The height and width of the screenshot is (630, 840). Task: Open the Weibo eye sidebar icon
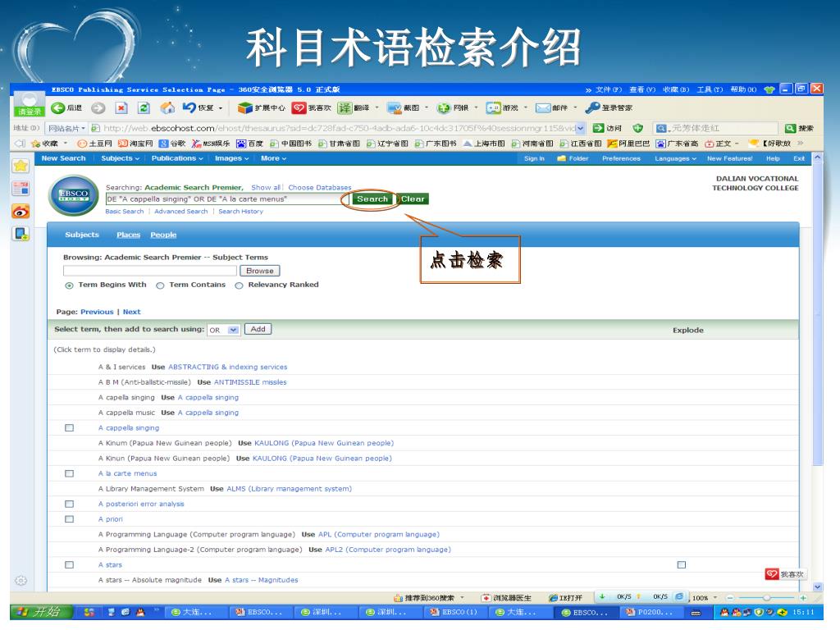[21, 211]
